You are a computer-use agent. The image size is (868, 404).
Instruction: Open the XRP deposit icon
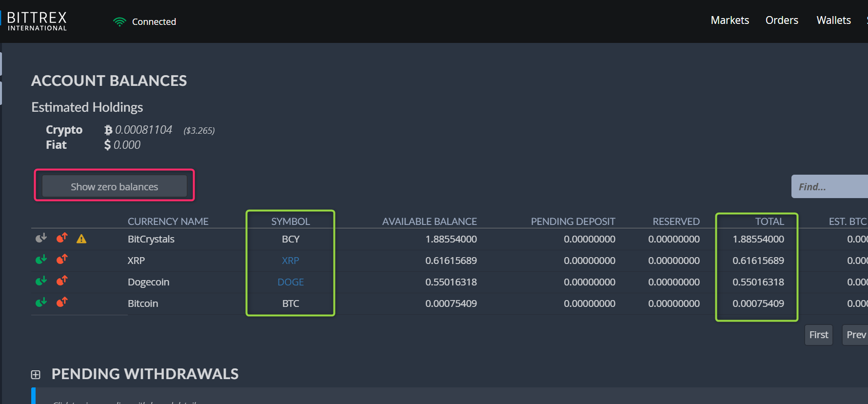tap(41, 260)
